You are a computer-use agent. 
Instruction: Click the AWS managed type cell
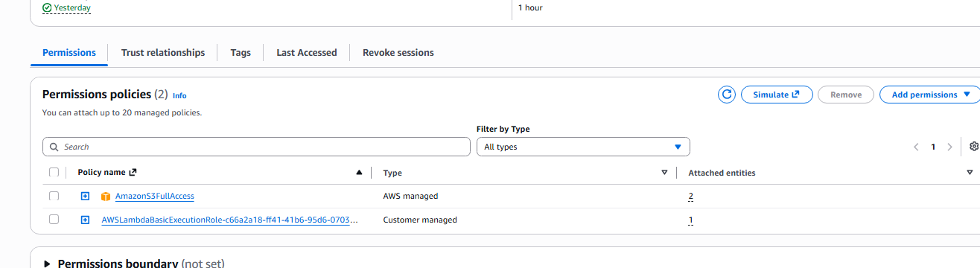410,197
